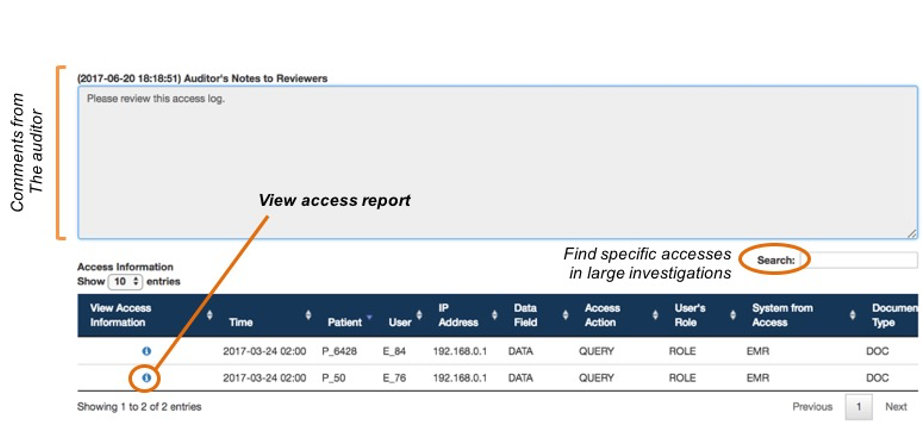Select page 1 in pagination

(858, 407)
